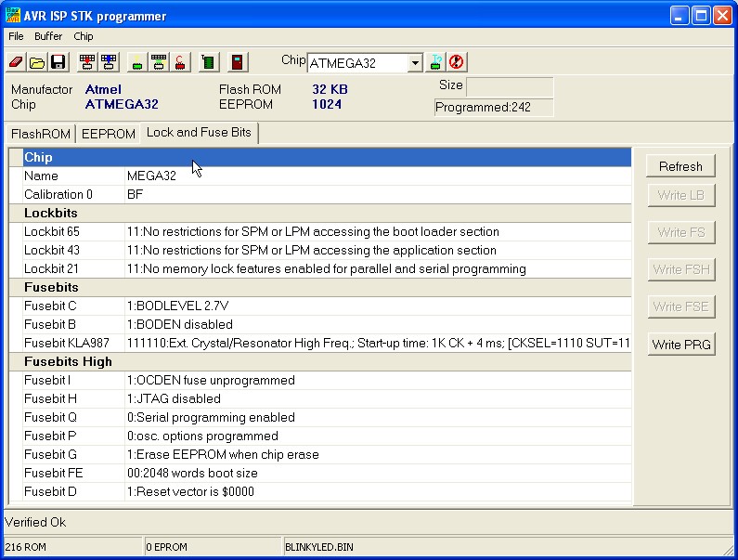Image resolution: width=738 pixels, height=560 pixels.
Task: Switch to the EEPROM tab
Action: 109,135
